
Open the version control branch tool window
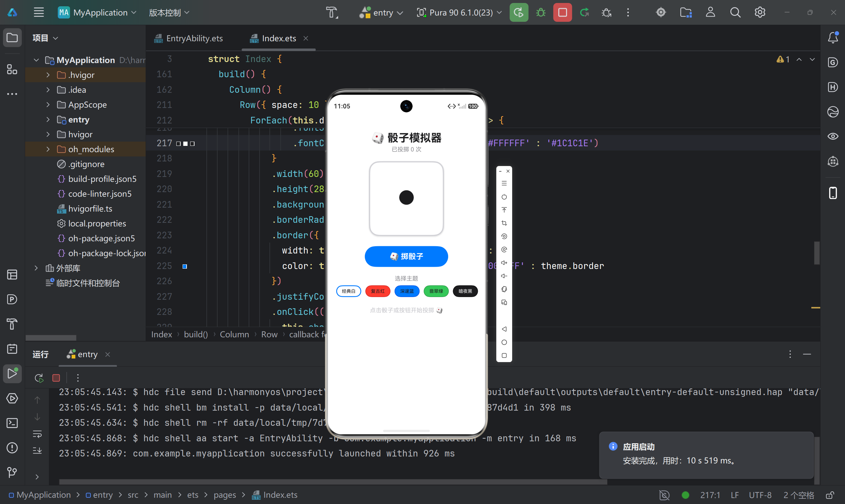pos(12,472)
